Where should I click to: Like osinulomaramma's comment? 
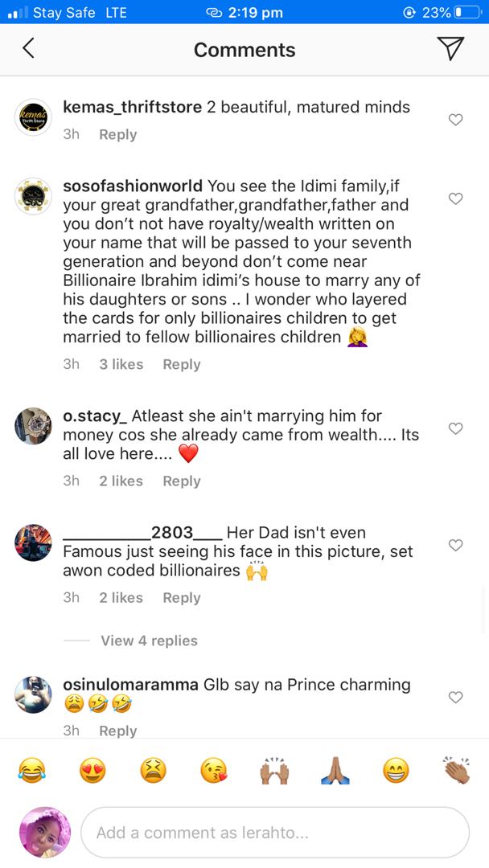click(456, 697)
